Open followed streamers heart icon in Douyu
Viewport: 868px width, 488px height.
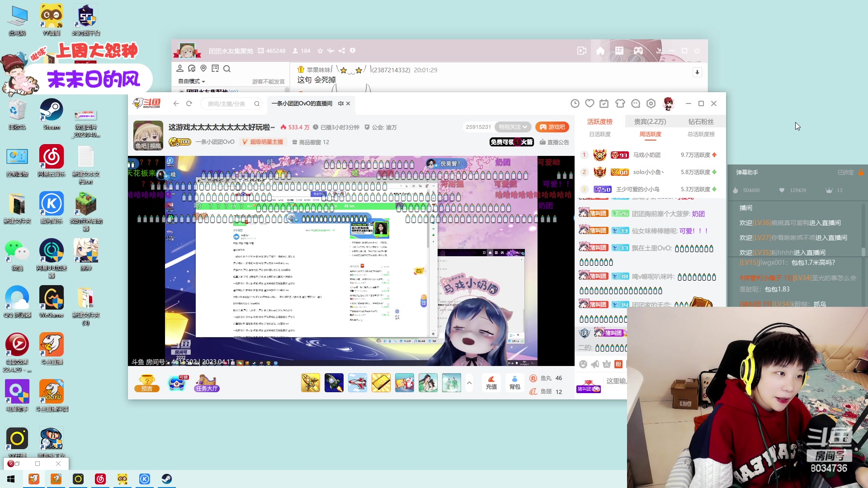point(590,103)
